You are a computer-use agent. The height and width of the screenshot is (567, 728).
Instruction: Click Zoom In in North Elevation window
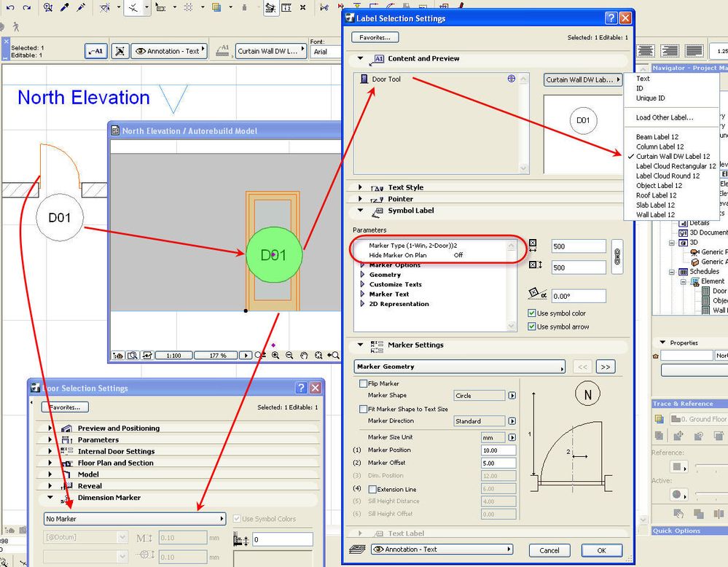pos(275,355)
